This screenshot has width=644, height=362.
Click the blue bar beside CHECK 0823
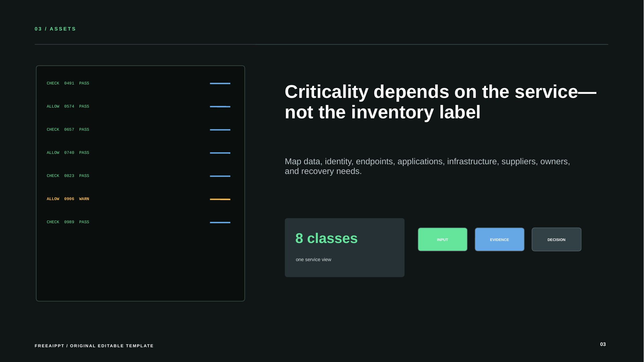click(x=220, y=176)
